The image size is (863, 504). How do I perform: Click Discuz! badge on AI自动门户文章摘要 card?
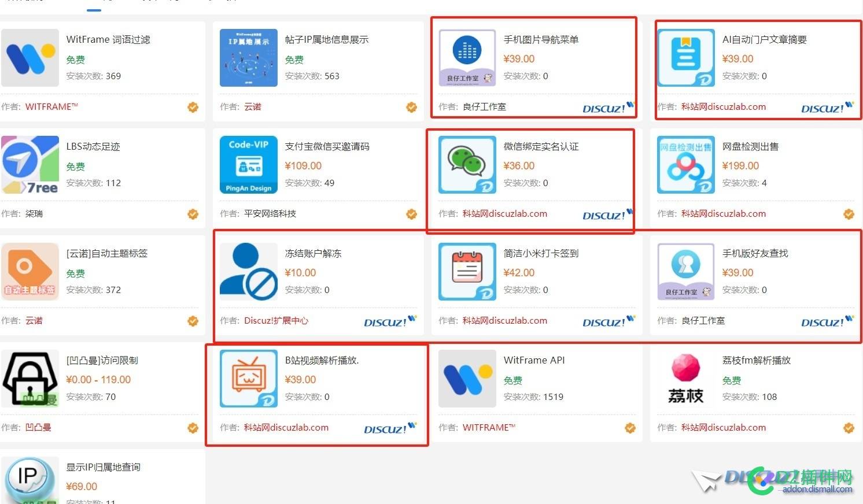(x=827, y=108)
